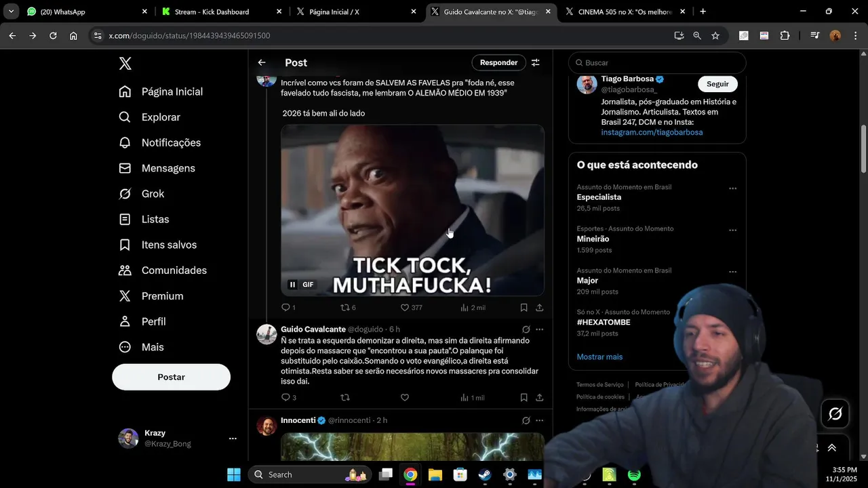
Task: Open Windows Start menu
Action: tap(234, 475)
